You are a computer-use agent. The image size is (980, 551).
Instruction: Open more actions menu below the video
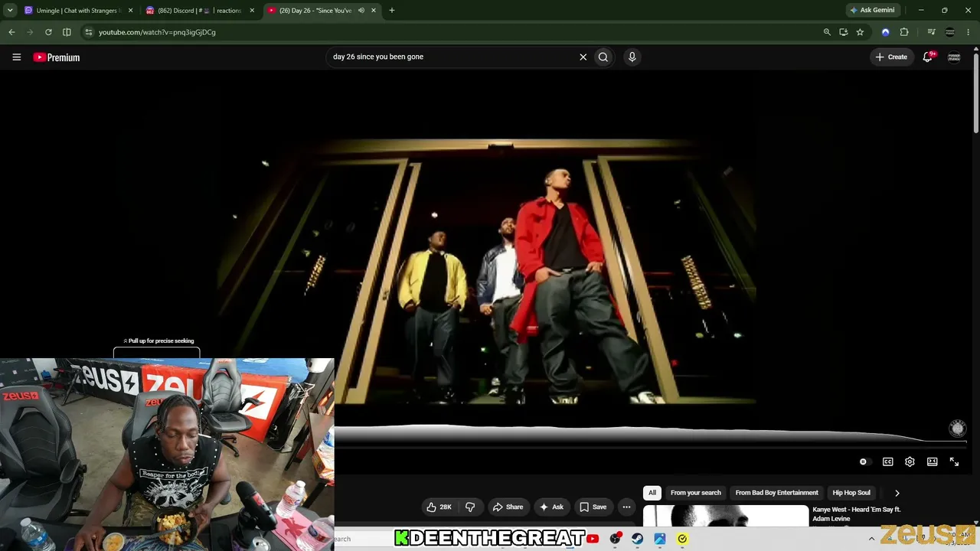point(626,507)
